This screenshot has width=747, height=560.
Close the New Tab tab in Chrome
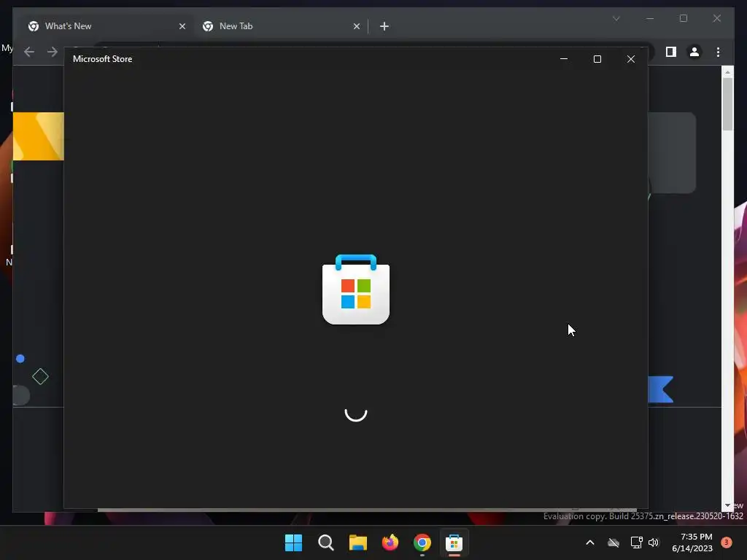[x=356, y=26]
